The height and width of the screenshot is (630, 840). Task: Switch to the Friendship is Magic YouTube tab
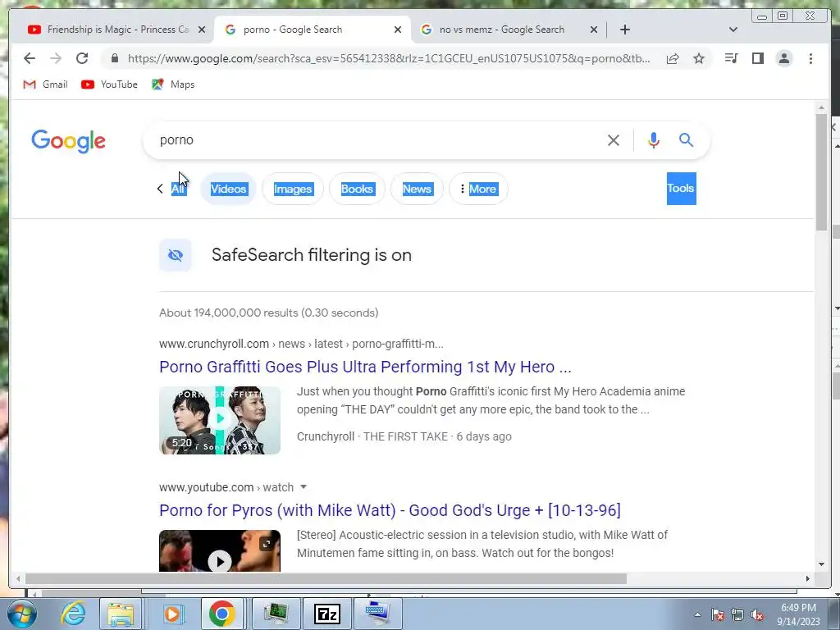coord(116,30)
